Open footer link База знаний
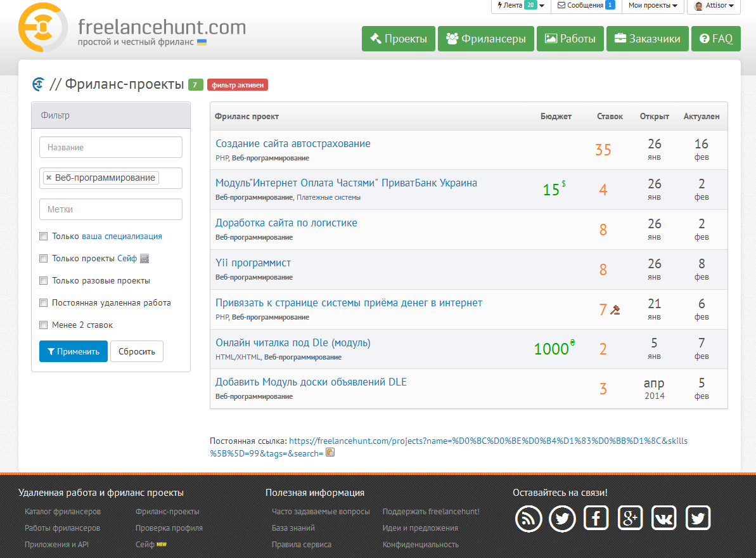This screenshot has height=558, width=756. 293,528
